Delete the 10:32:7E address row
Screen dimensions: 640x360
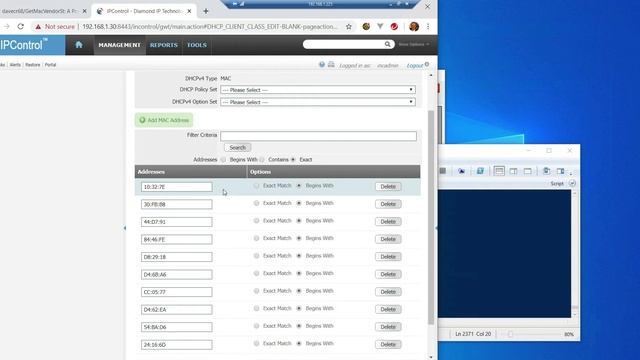(x=388, y=187)
